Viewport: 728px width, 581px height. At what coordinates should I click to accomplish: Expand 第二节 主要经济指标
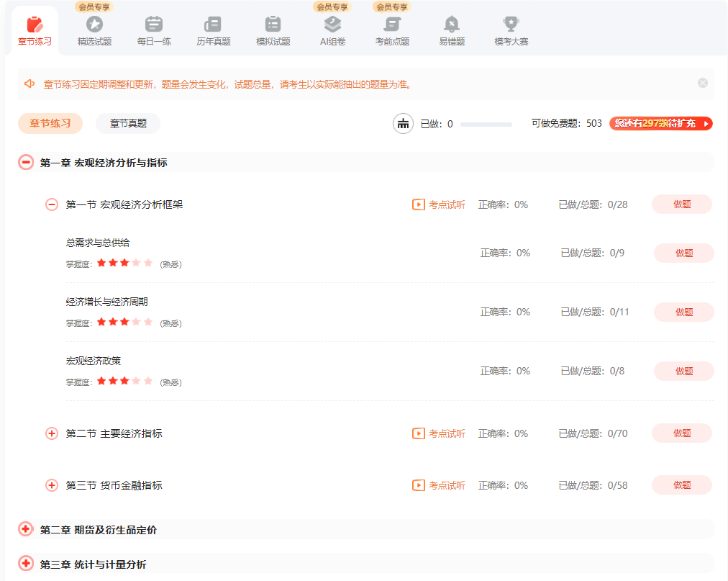[52, 433]
